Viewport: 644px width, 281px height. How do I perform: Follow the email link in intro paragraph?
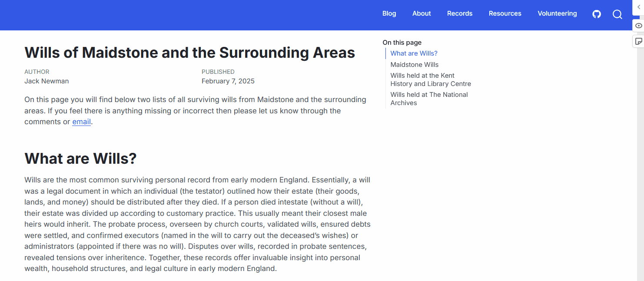82,122
